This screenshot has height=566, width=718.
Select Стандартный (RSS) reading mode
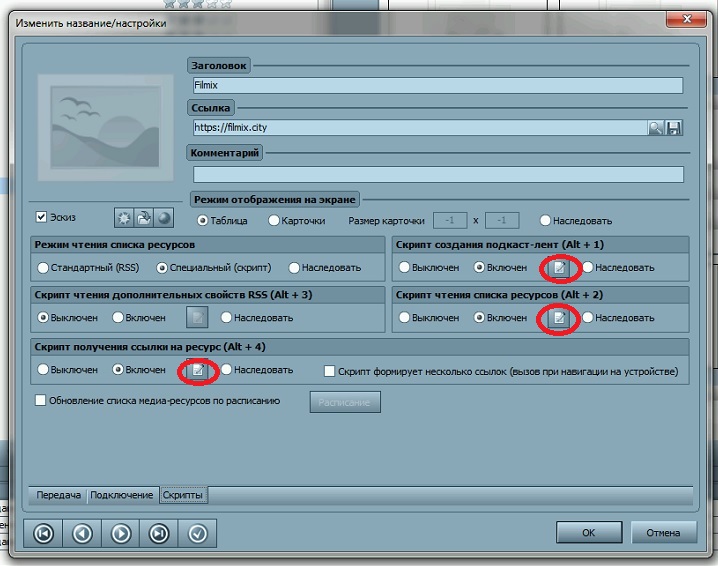tap(43, 268)
